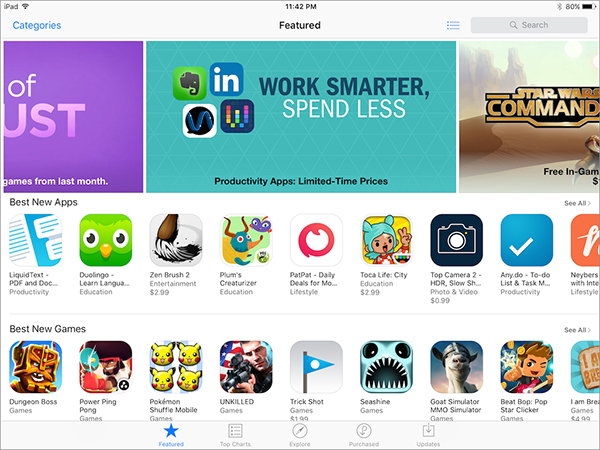This screenshot has width=600, height=450.
Task: Switch to the Top Charts tab
Action: (x=235, y=435)
